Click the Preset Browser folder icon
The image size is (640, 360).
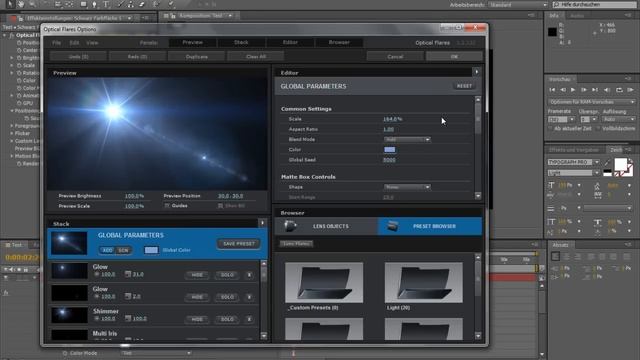pos(392,226)
